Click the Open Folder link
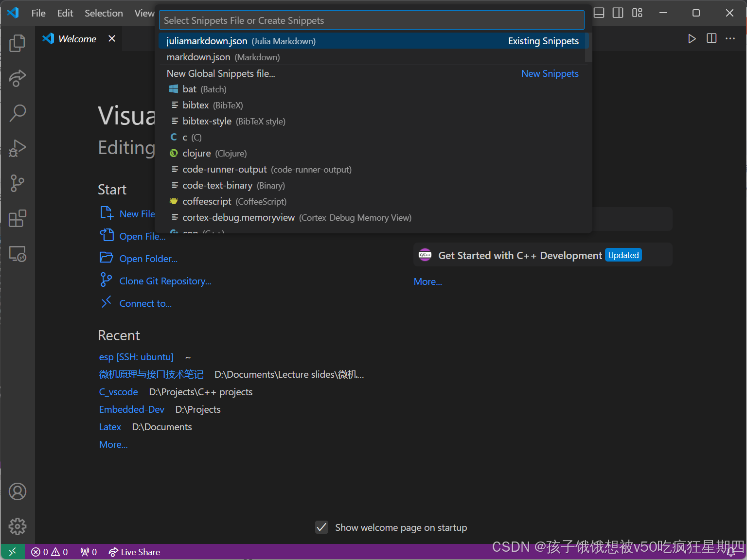747x560 pixels. pos(148,259)
